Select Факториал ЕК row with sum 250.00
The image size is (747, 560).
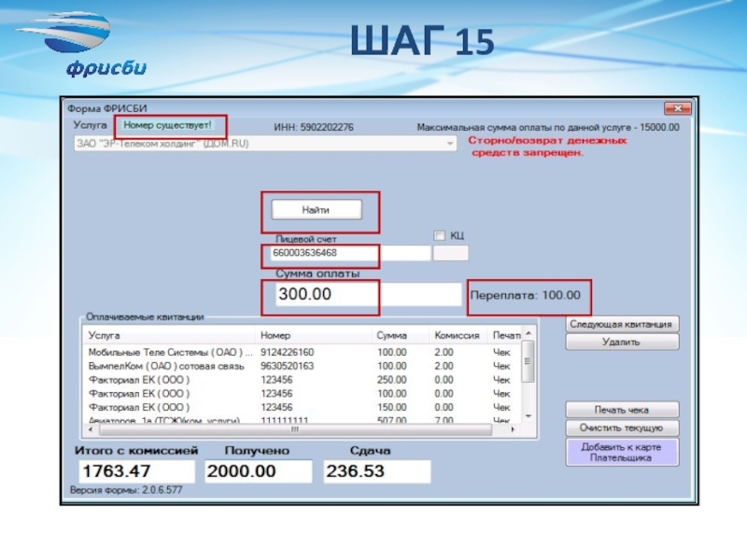(x=303, y=380)
